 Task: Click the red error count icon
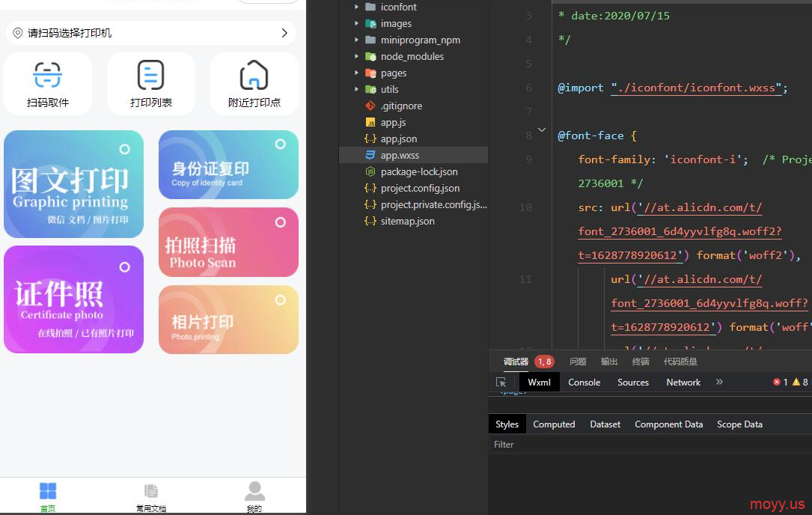tap(776, 383)
